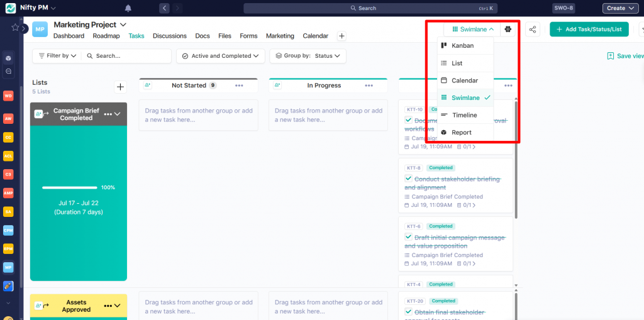Uncheck Conduct stakeholder briefing task checkbox

point(408,179)
